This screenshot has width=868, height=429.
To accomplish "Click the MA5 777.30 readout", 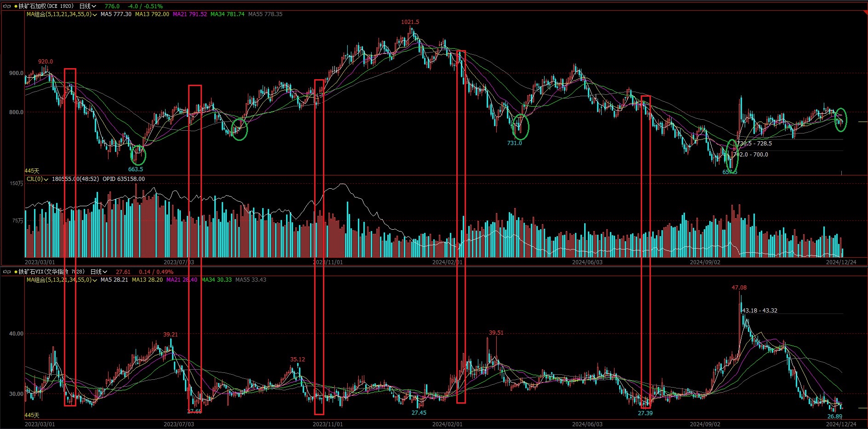I will click(116, 14).
